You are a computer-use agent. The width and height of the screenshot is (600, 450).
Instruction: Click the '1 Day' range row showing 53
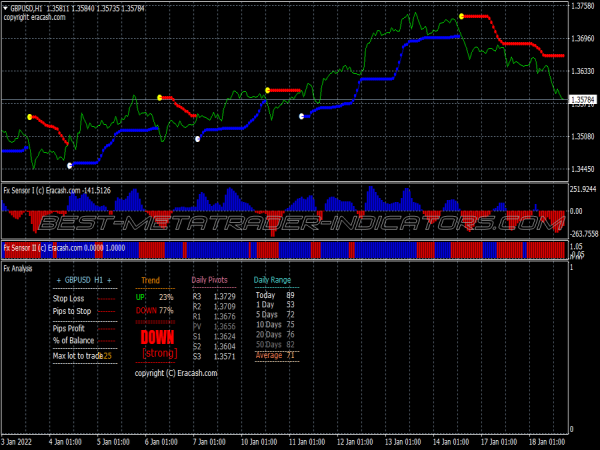click(275, 305)
